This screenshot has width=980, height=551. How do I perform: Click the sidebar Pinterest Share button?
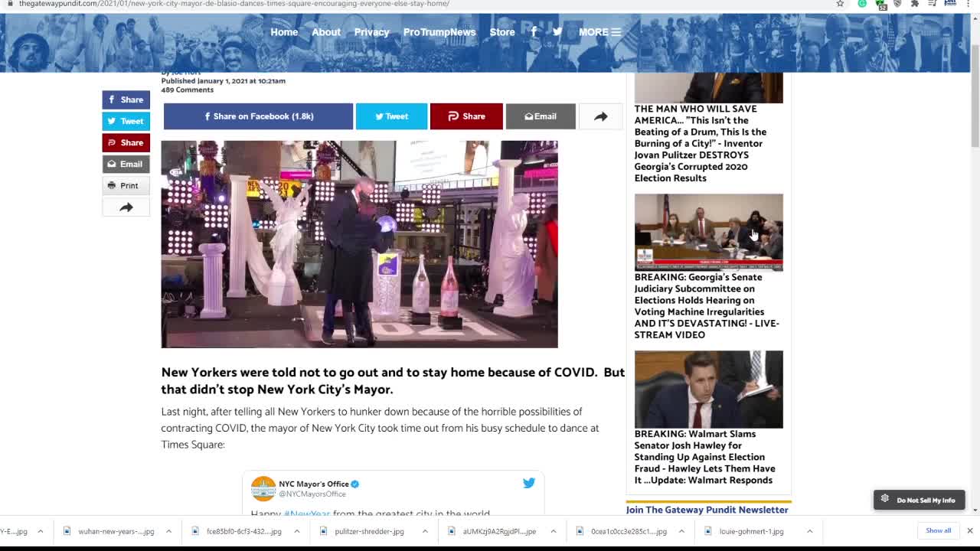click(x=126, y=142)
